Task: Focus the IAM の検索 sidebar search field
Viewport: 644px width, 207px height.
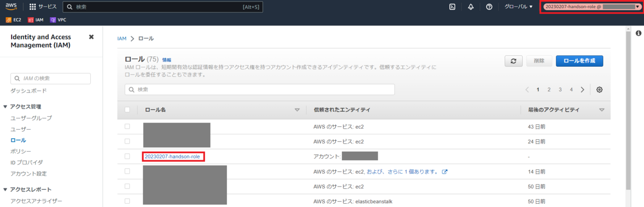Action: (50, 78)
